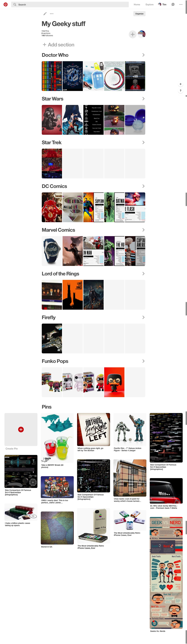Image resolution: width=187 pixels, height=644 pixels.
Task: Edit board with the pencil icon
Action: [45, 14]
